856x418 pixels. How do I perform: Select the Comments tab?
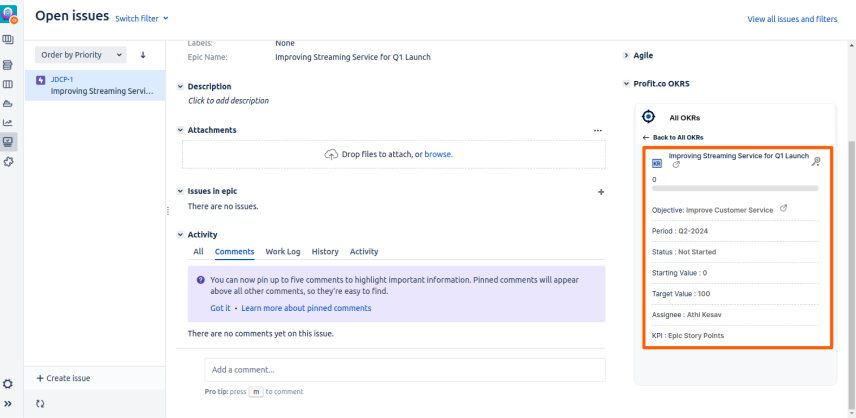pos(234,252)
